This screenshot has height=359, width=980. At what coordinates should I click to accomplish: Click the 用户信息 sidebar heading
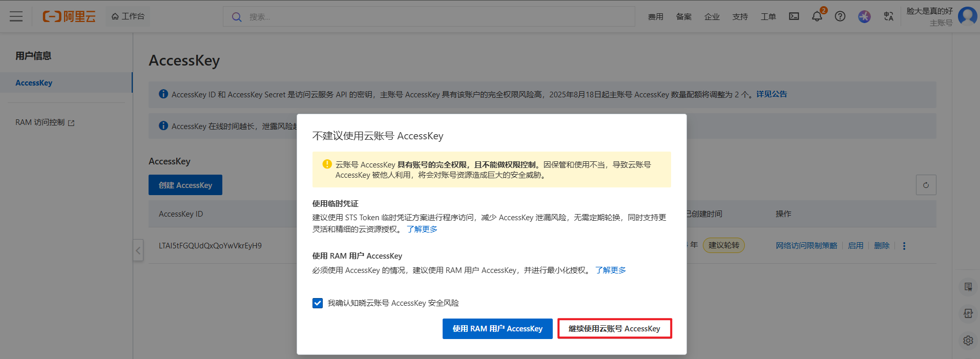point(33,55)
